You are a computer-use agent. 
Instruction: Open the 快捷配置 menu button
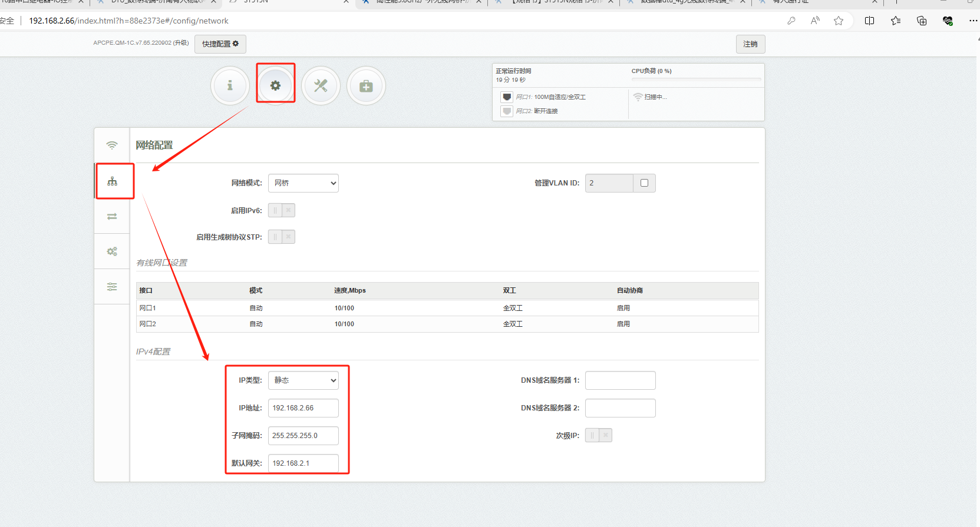220,44
